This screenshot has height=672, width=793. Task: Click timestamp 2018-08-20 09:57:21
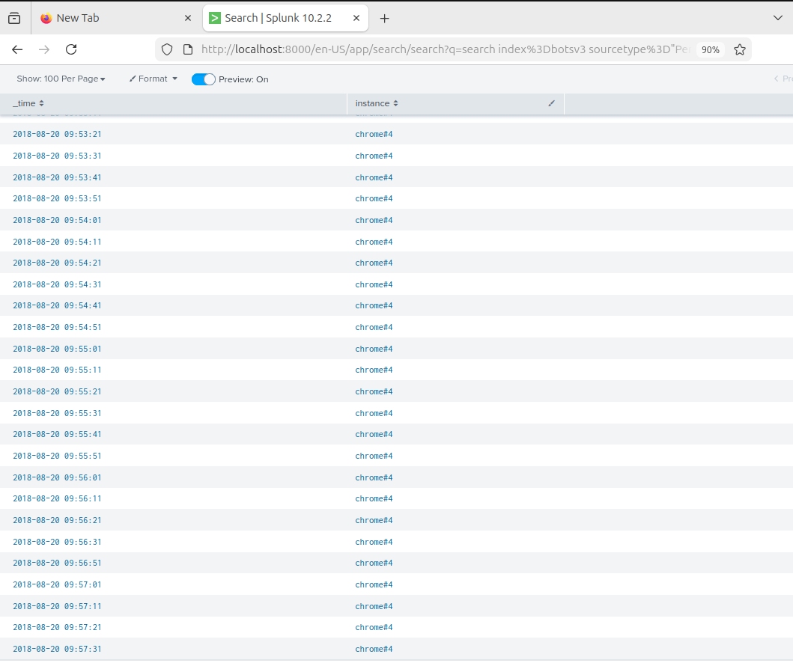point(57,627)
